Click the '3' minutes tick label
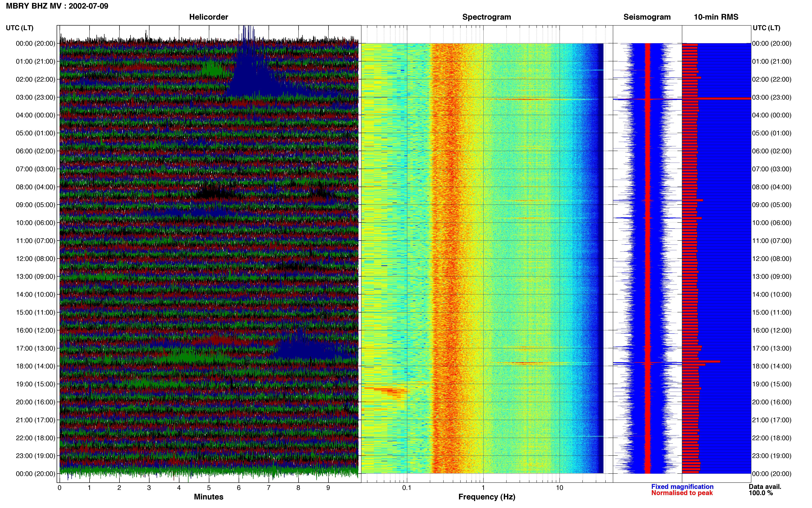The height and width of the screenshot is (508, 812). (149, 488)
